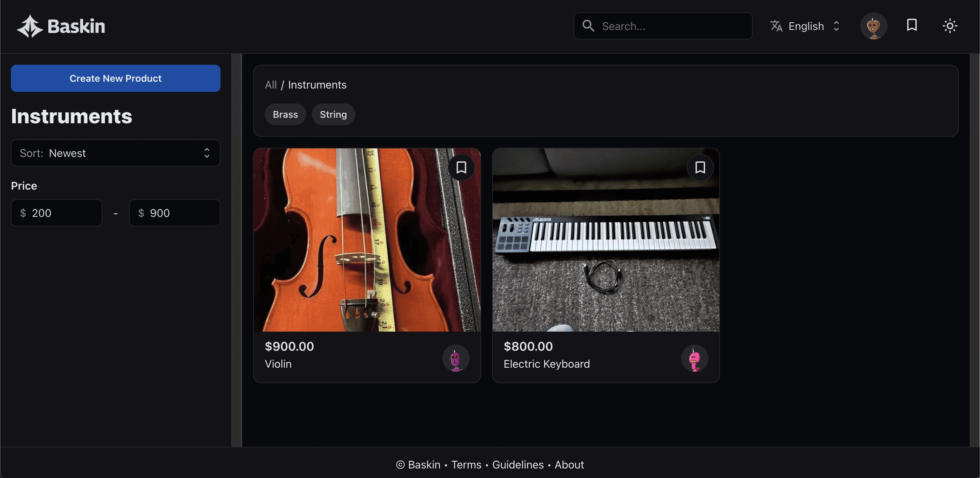Open the Violin seller's avatar
The height and width of the screenshot is (478, 980).
click(455, 358)
